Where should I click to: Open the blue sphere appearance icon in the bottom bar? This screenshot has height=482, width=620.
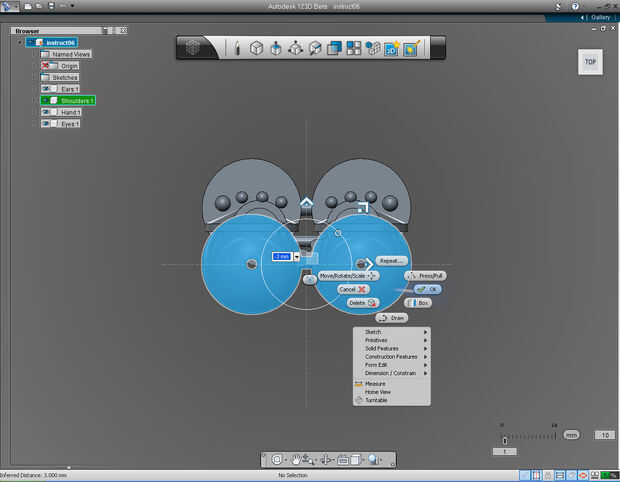point(373,459)
